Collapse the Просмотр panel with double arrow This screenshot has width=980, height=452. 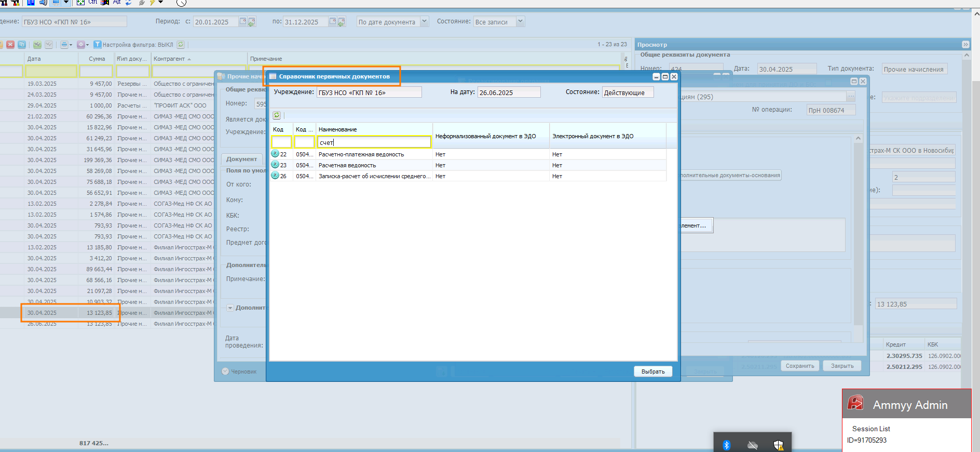965,45
